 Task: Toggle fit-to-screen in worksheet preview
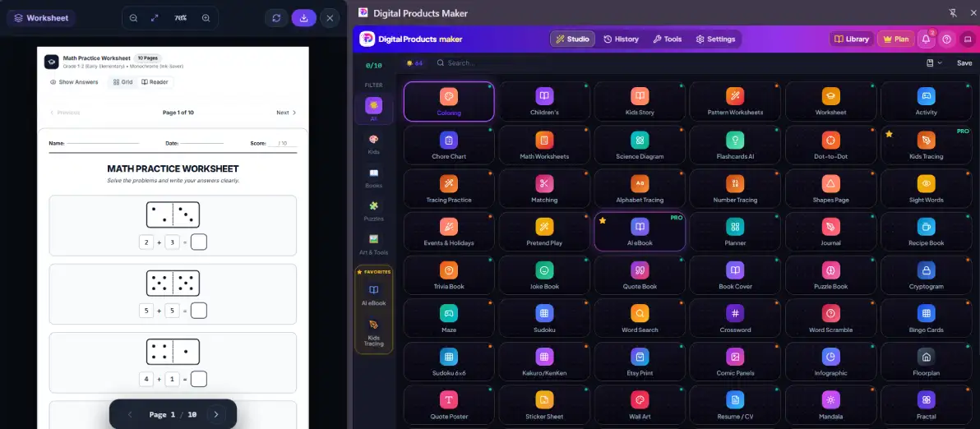coord(155,18)
